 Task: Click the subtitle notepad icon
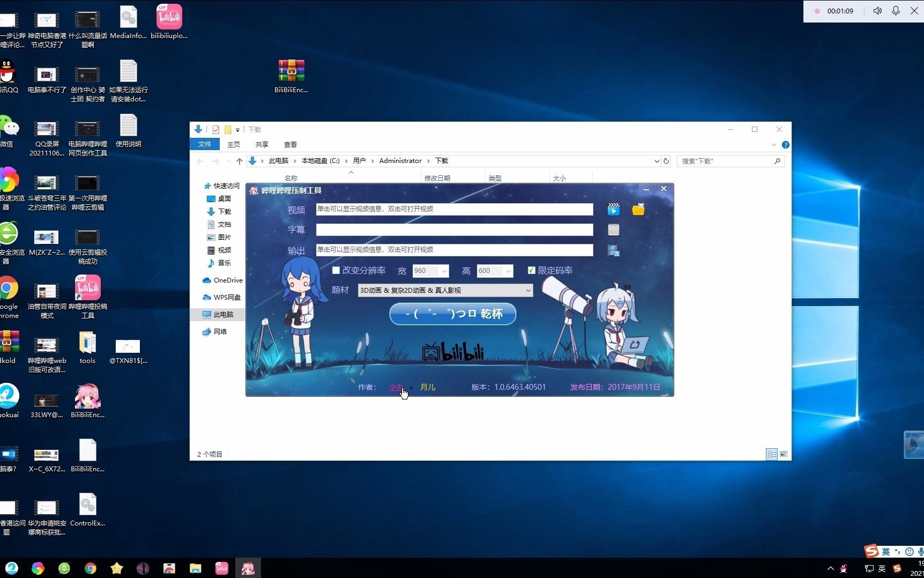(x=614, y=230)
